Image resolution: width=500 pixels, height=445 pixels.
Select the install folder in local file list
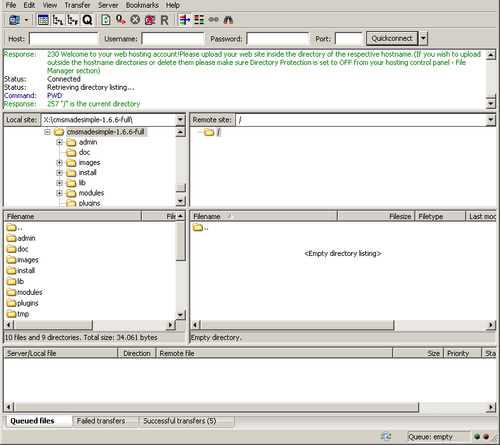tap(21, 270)
